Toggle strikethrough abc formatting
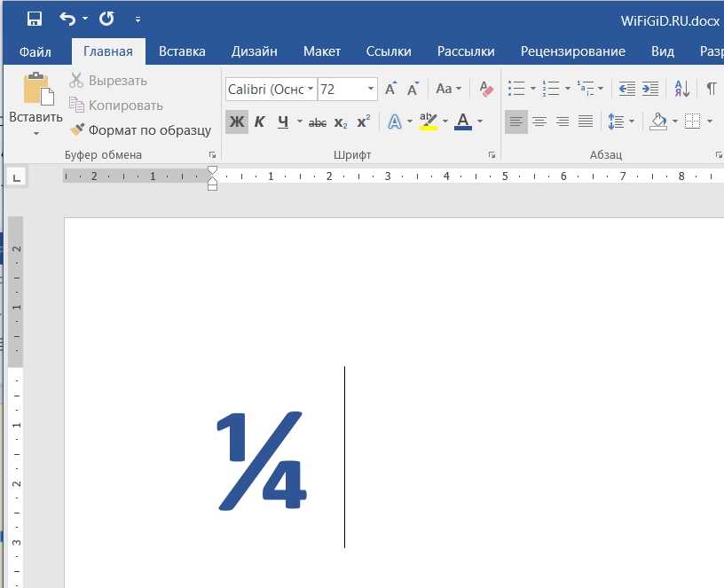This screenshot has width=724, height=588. tap(317, 122)
